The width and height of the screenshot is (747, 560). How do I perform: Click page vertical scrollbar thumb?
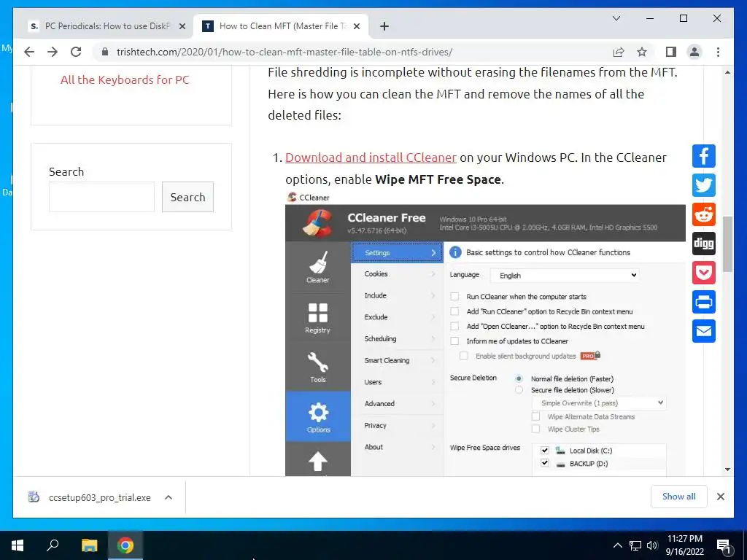[x=727, y=244]
